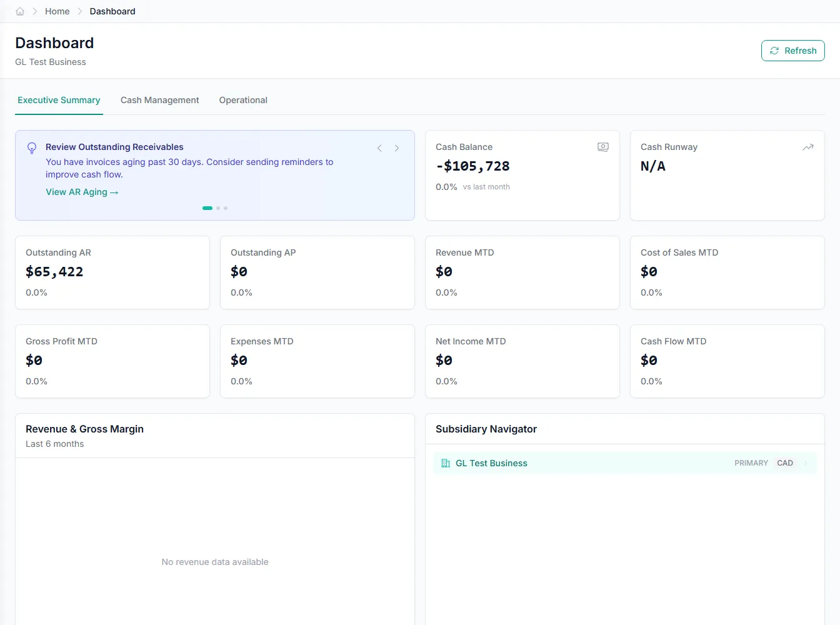
Task: Click the Revenue & Gross Margin heading
Action: [x=84, y=429]
